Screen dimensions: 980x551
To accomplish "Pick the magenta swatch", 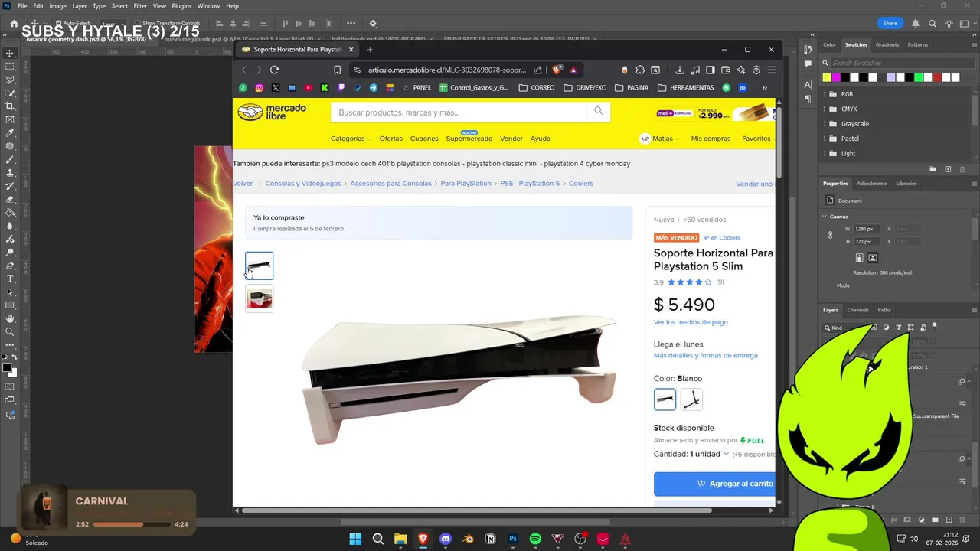I will pyautogui.click(x=836, y=77).
